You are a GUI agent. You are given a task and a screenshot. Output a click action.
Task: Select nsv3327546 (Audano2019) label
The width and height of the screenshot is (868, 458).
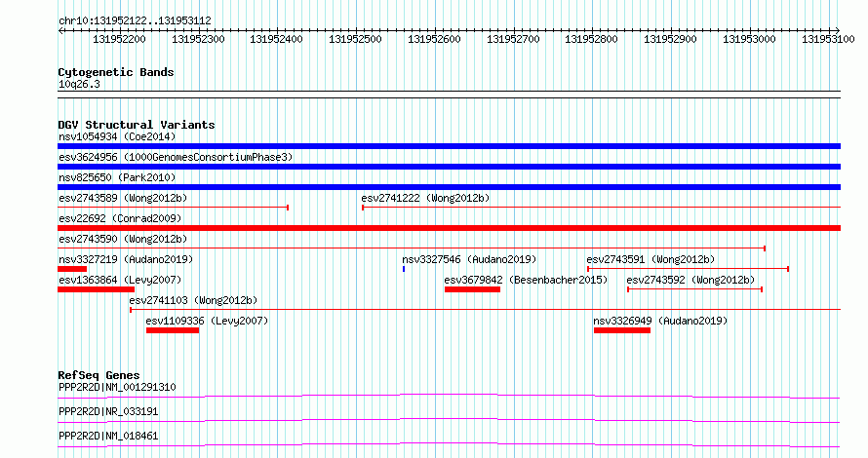coord(469,259)
